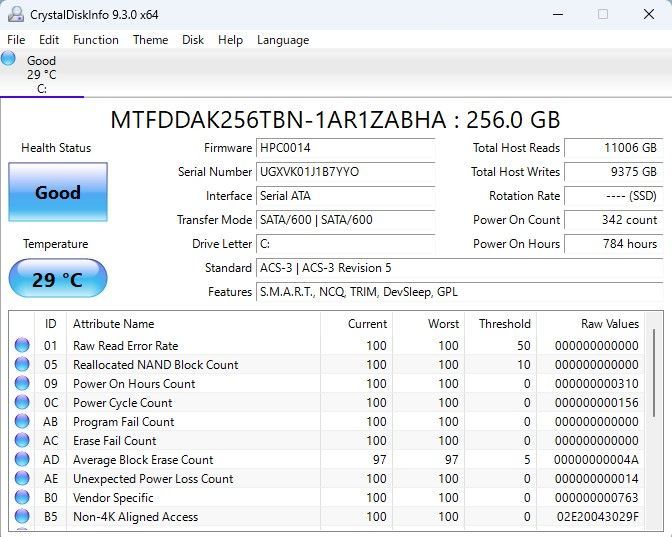The width and height of the screenshot is (672, 537).
Task: Click status orb for Erase Fail Count
Action: 22,440
